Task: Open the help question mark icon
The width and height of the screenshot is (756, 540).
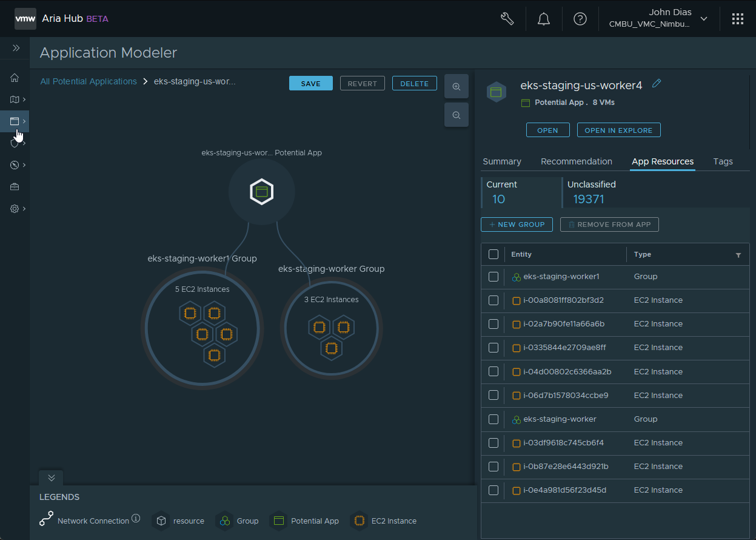Action: (x=580, y=19)
